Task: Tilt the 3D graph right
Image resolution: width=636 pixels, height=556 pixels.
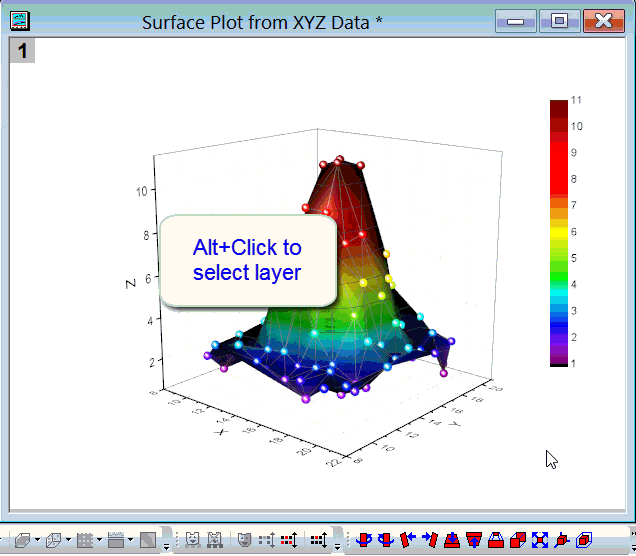Action: click(x=429, y=540)
